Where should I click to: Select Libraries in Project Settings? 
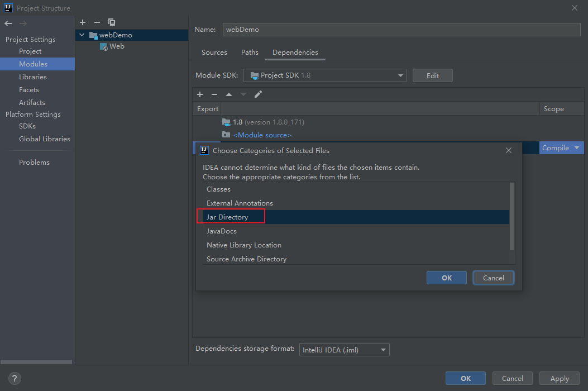(33, 77)
